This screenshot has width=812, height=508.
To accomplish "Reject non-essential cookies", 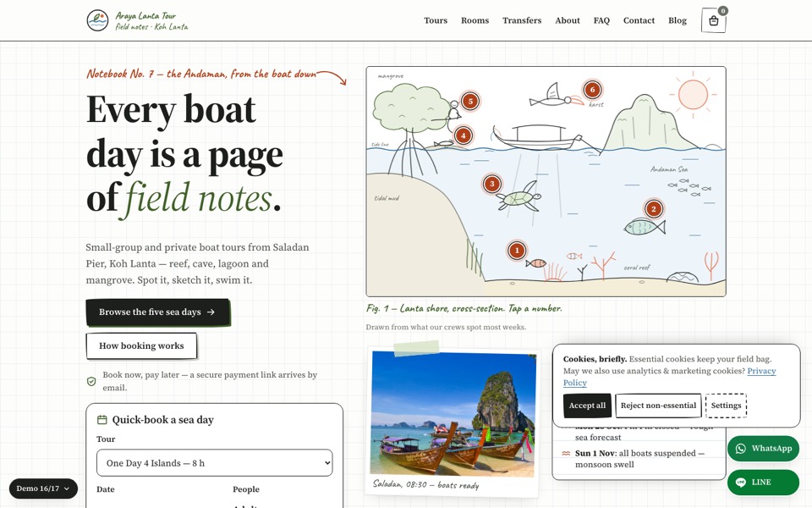I will pyautogui.click(x=658, y=406).
